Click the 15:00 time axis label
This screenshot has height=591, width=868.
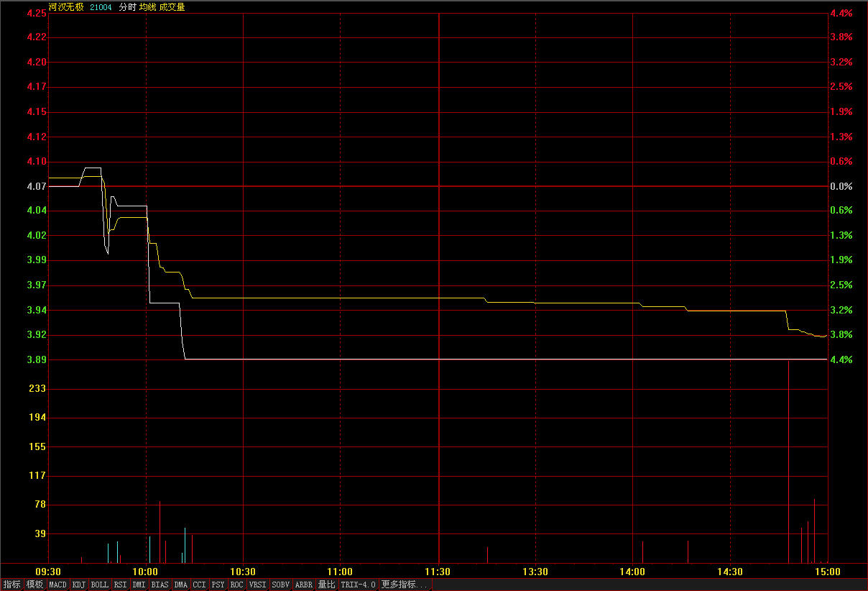coord(827,572)
